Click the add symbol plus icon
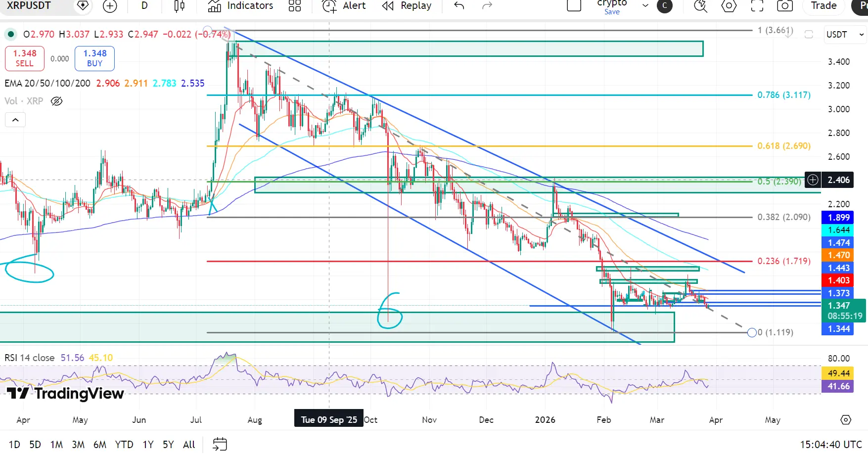This screenshot has width=868, height=457. pos(110,6)
